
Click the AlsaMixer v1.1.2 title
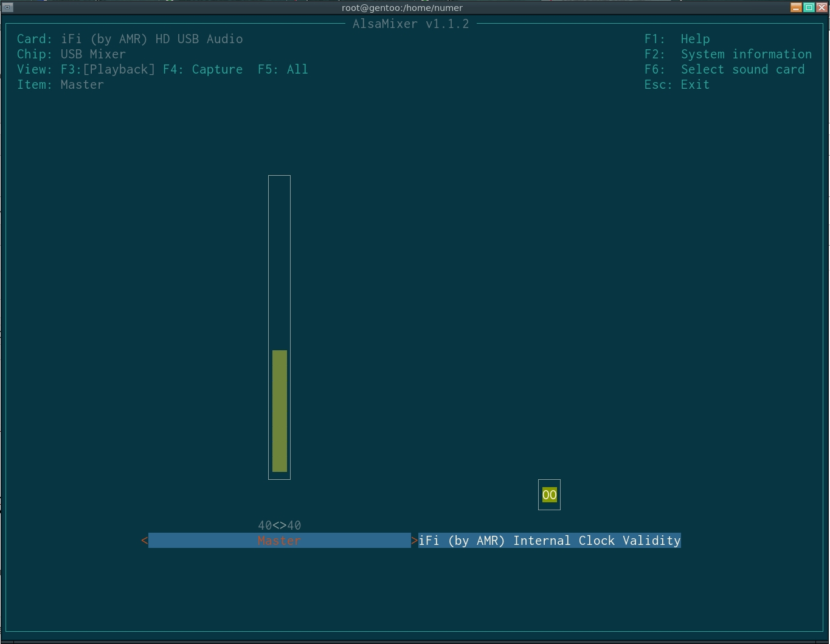click(x=410, y=24)
